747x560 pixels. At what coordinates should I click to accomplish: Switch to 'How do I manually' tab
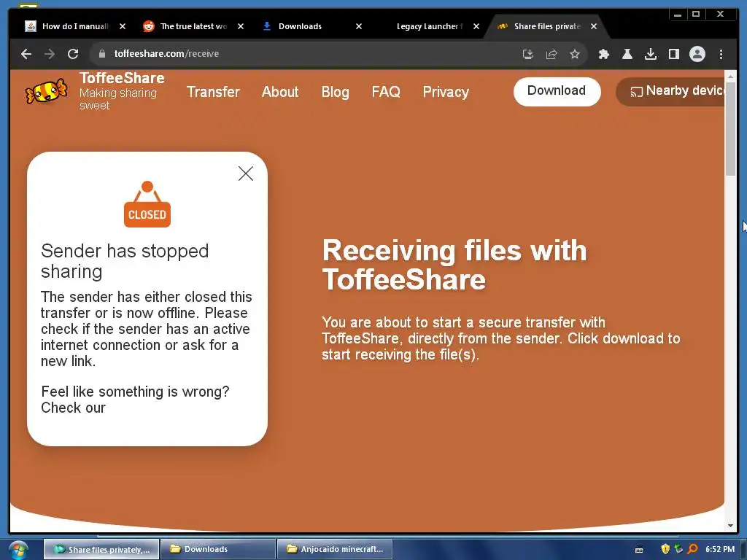pos(75,26)
